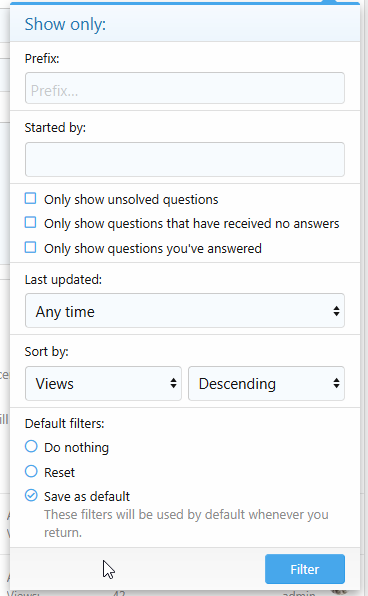368x596 pixels.
Task: Open the Views sort field dropdown
Action: (103, 384)
